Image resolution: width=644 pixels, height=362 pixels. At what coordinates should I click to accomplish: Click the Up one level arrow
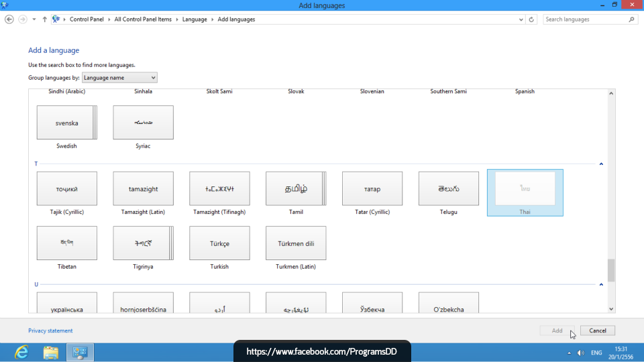coord(44,19)
